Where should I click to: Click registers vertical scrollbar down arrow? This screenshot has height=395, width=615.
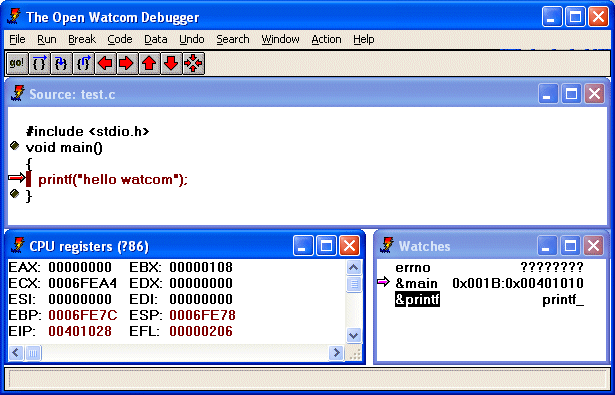(354, 335)
